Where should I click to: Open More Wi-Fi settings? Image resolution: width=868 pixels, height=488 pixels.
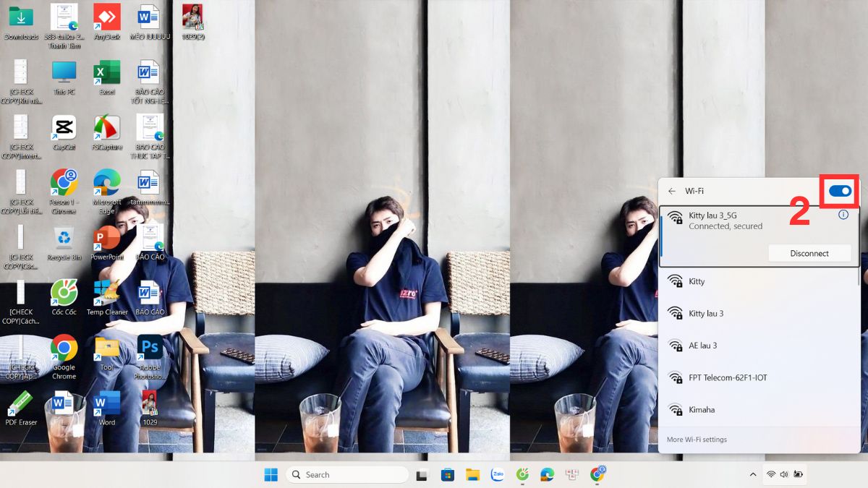[697, 439]
